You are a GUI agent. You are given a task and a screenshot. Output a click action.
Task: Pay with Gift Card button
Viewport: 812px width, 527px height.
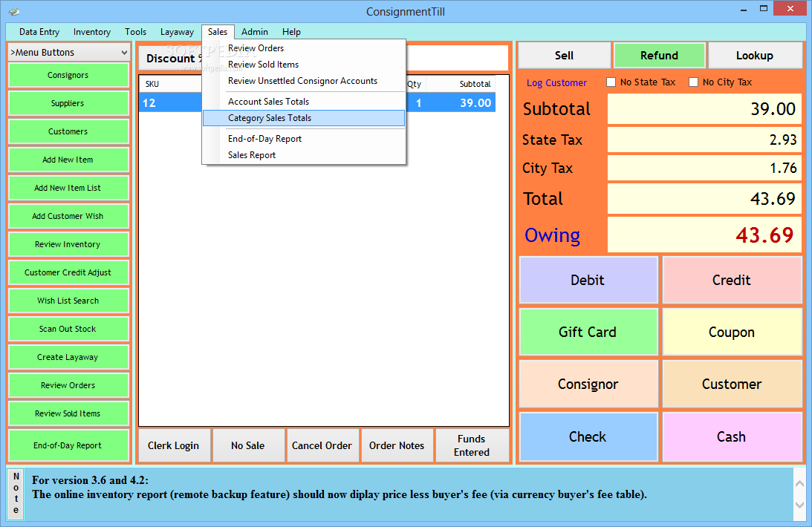click(x=588, y=332)
